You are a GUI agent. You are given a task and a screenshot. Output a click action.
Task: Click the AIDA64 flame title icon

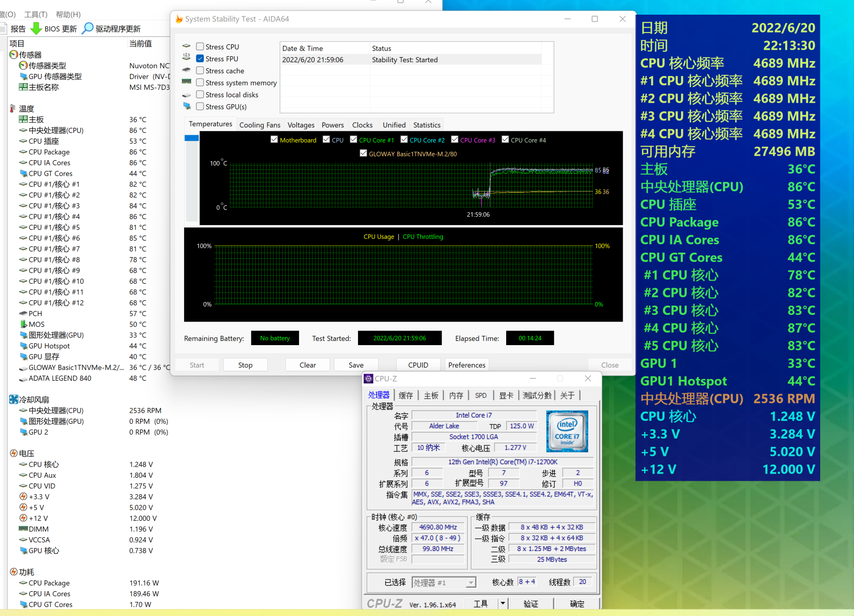click(179, 19)
